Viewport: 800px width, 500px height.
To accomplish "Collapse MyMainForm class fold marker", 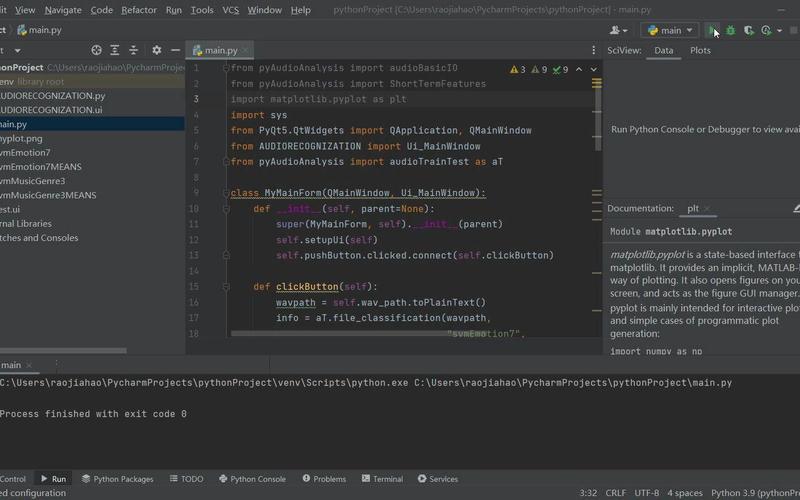I will (226, 193).
